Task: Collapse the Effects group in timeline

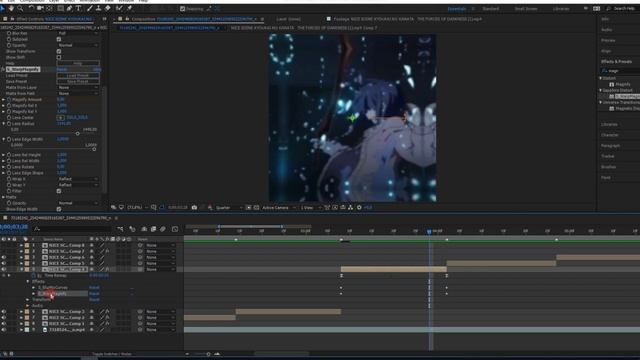Action: point(28,282)
